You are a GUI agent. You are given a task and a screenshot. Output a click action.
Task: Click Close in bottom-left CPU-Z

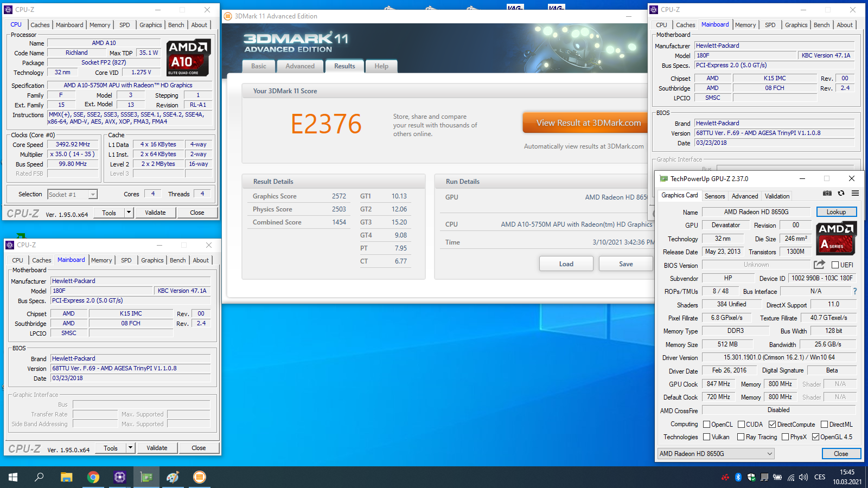[199, 448]
